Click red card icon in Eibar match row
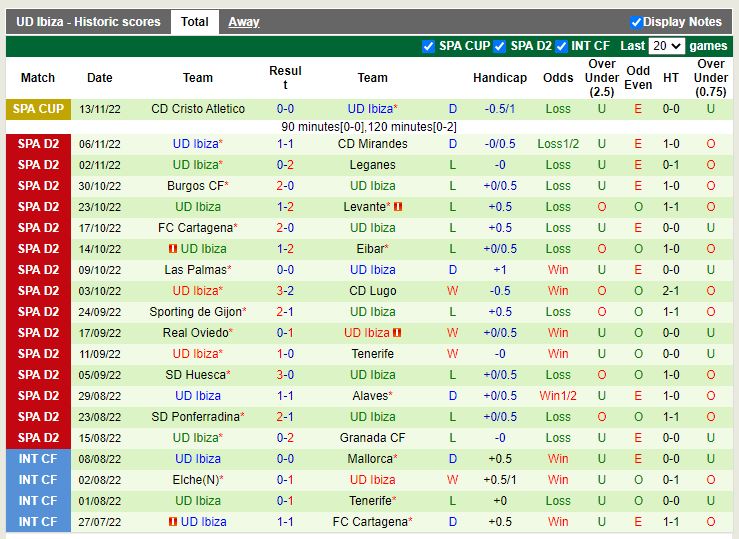This screenshot has width=739, height=539. click(173, 248)
